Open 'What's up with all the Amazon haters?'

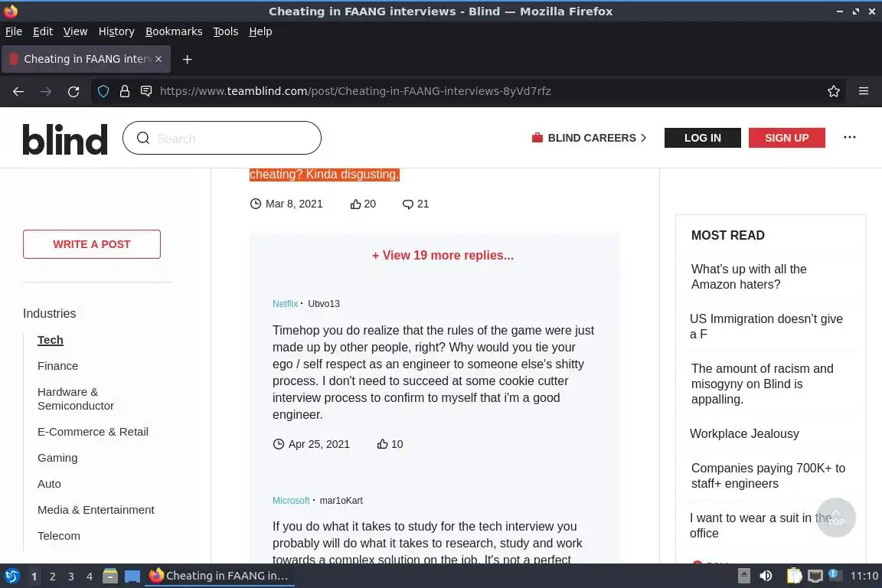749,277
